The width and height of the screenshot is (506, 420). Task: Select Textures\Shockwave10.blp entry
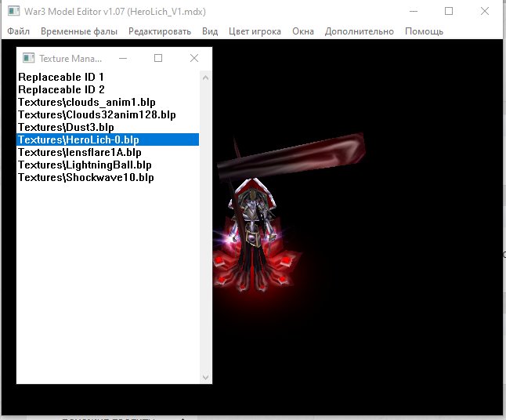[x=108, y=177]
